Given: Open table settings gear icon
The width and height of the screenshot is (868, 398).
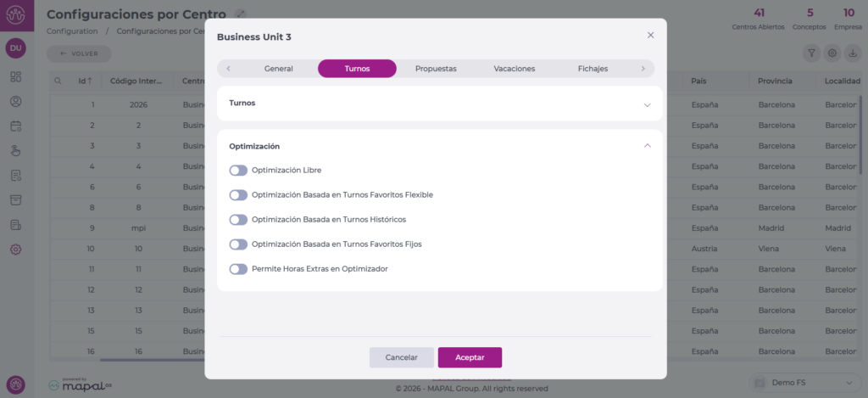Looking at the screenshot, I should [832, 53].
